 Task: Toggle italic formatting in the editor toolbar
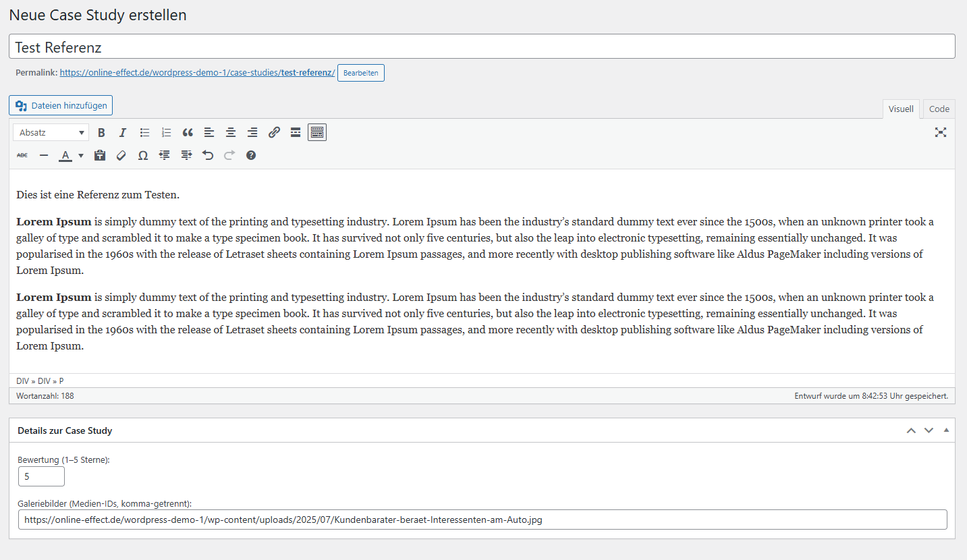coord(123,133)
